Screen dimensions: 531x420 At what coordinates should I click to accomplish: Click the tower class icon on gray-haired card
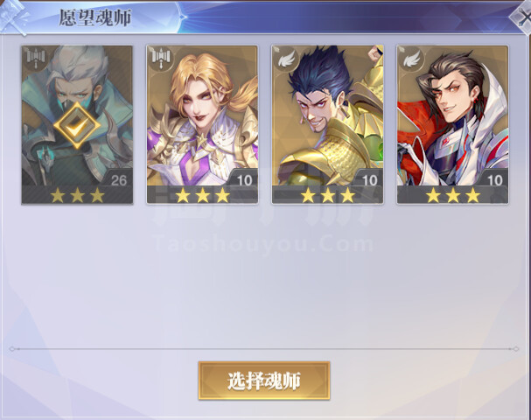click(x=35, y=58)
